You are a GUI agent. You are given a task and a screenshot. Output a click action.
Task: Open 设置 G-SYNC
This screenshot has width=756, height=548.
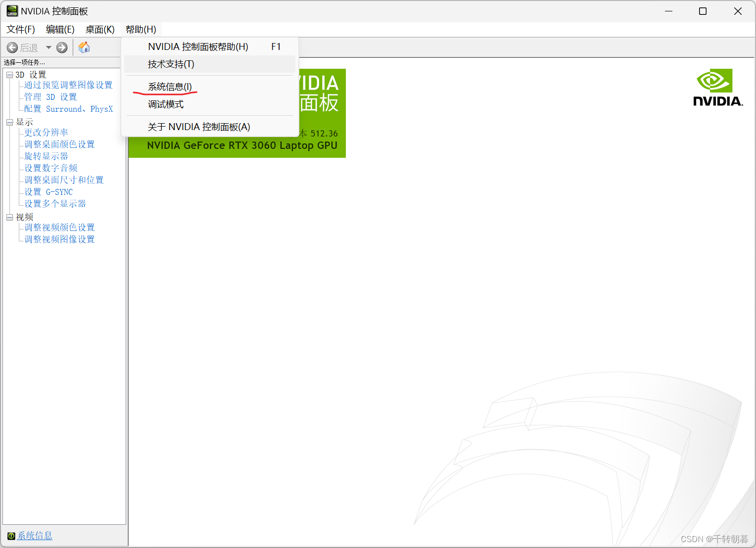coord(48,192)
